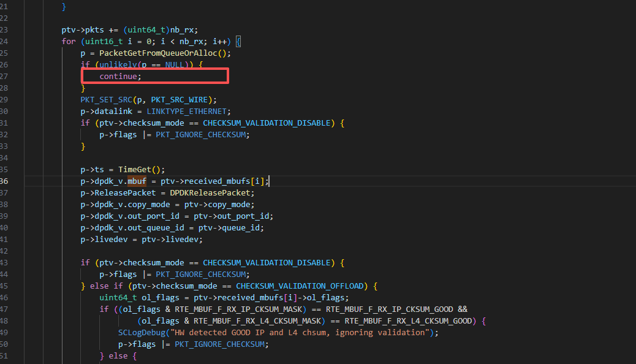Image resolution: width=636 pixels, height=364 pixels.
Task: Click 'ptv->received_mbufs[i]' on line 36
Action: click(x=213, y=181)
